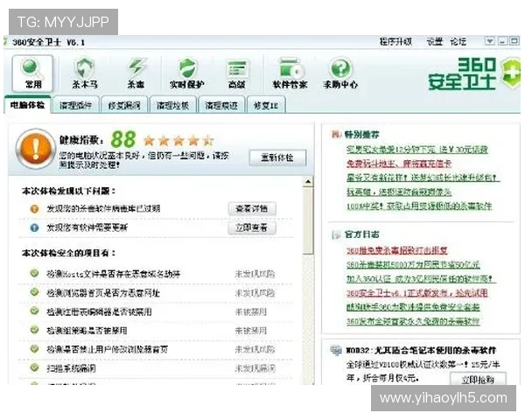The image size is (525, 420).
Task: Switch to the 清理垃圾 tab
Action: pyautogui.click(x=172, y=106)
